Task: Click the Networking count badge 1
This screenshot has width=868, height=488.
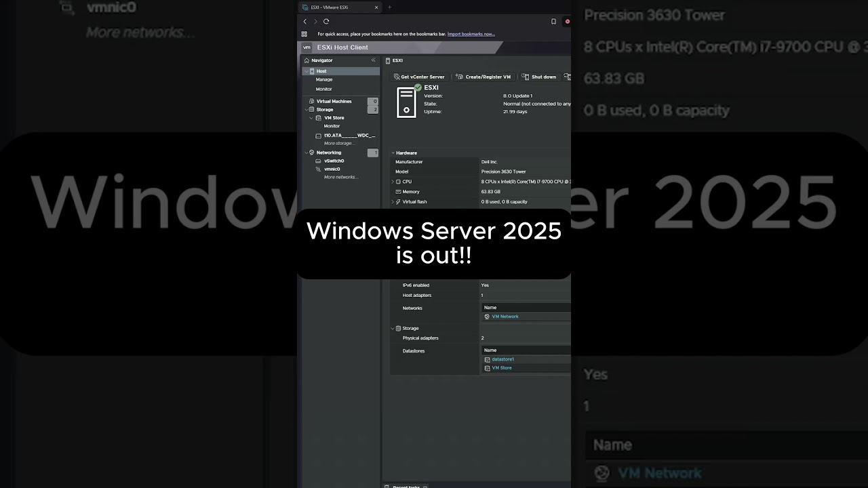Action: coord(373,152)
